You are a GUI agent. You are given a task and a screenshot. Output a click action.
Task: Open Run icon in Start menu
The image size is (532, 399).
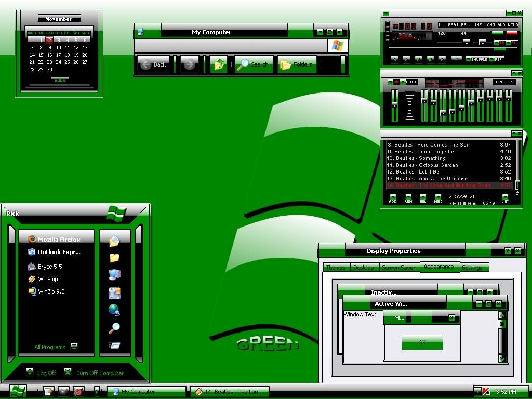click(x=115, y=345)
